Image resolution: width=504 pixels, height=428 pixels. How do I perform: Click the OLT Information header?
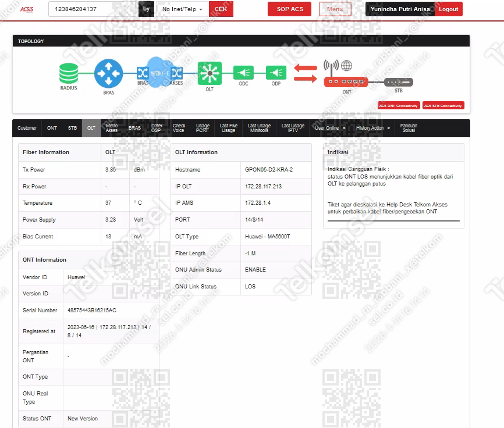[x=196, y=152]
